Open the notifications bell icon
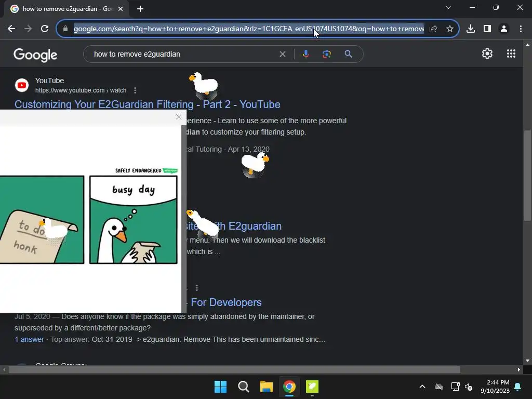 click(518, 387)
